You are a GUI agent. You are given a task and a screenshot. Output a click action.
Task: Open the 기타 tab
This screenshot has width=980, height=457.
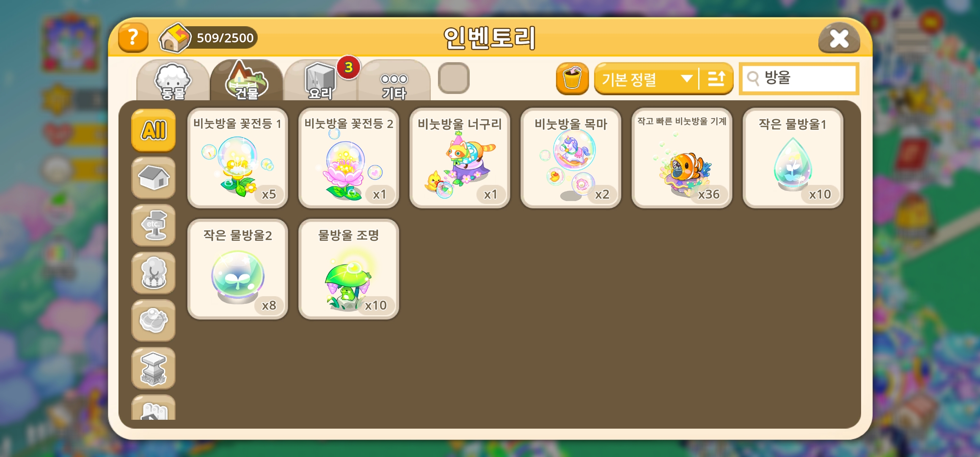(x=394, y=81)
